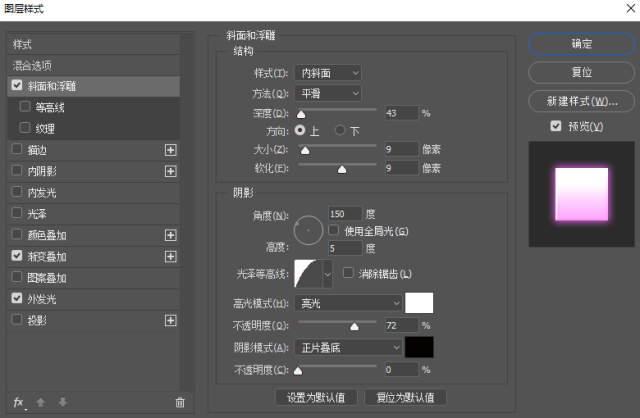
Task: Select 混合选项 in the left list
Action: tap(93, 65)
